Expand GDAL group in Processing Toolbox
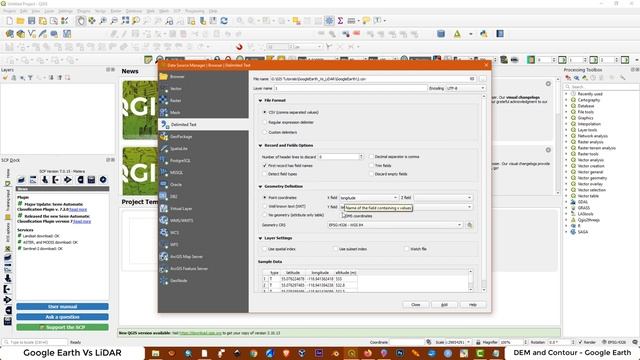 click(566, 202)
